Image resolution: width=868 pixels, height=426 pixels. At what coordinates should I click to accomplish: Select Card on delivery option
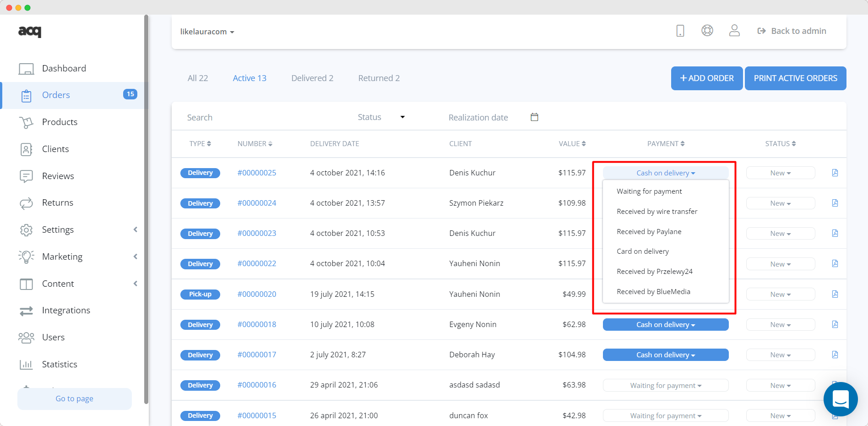[x=666, y=251]
